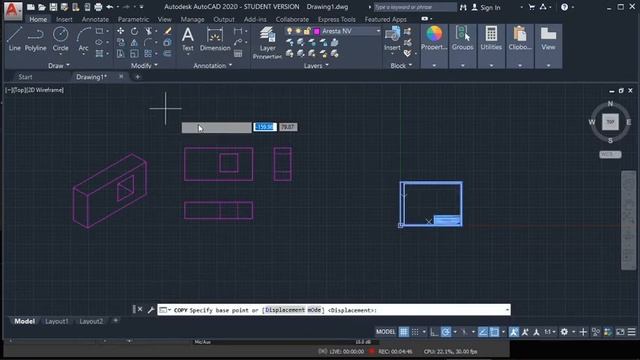Select the Dimension tool
This screenshot has height=360, width=640.
coord(215,39)
